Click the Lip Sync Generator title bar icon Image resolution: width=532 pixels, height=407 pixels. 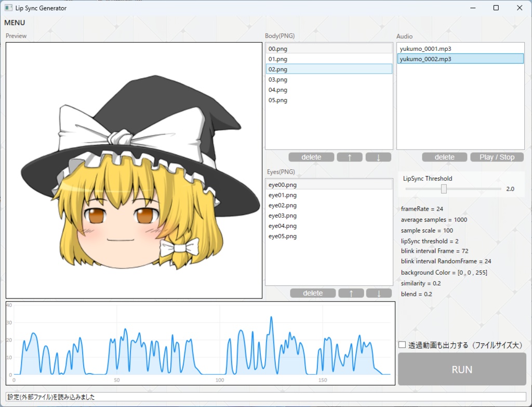[x=7, y=8]
